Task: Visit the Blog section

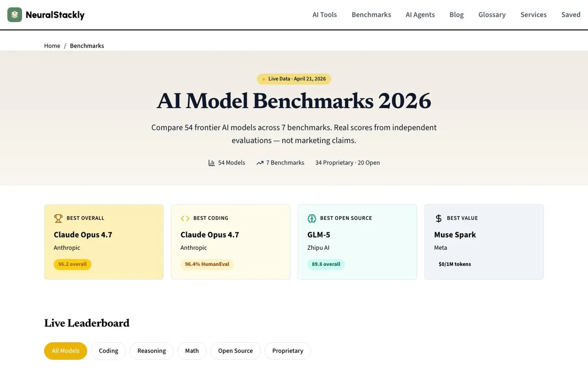Action: click(457, 15)
